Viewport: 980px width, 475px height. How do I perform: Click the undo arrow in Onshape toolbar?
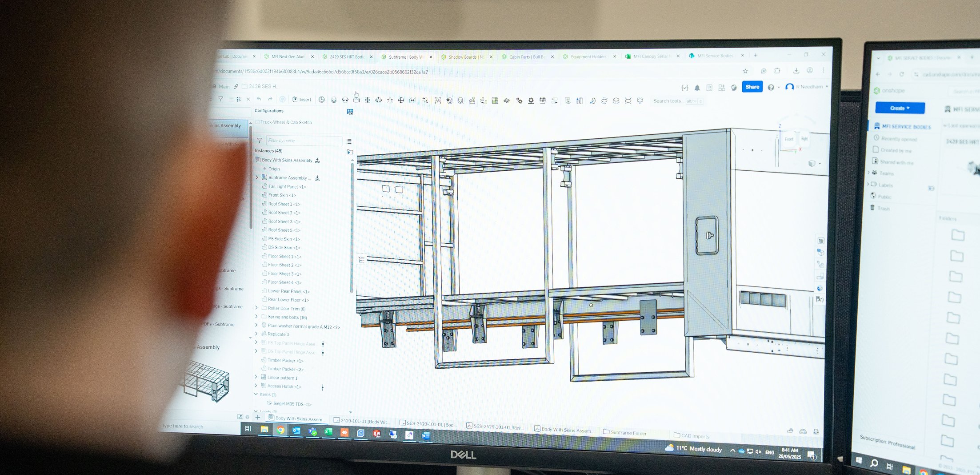pos(259,99)
